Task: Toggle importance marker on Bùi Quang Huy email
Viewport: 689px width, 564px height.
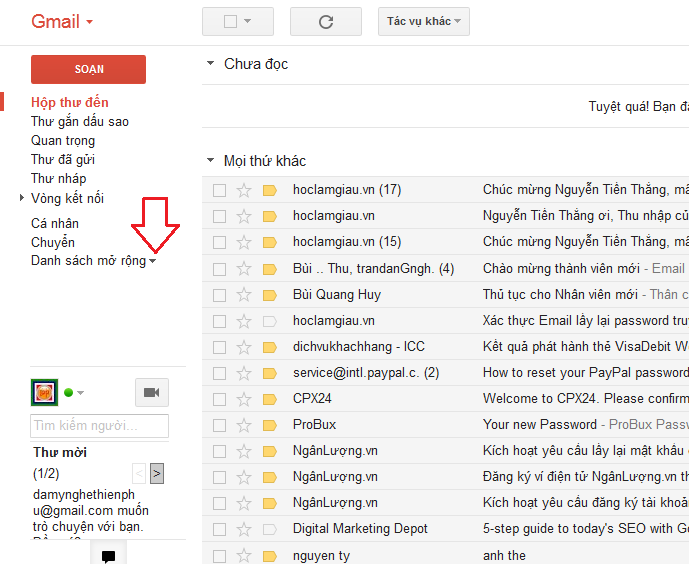Action: coord(270,295)
